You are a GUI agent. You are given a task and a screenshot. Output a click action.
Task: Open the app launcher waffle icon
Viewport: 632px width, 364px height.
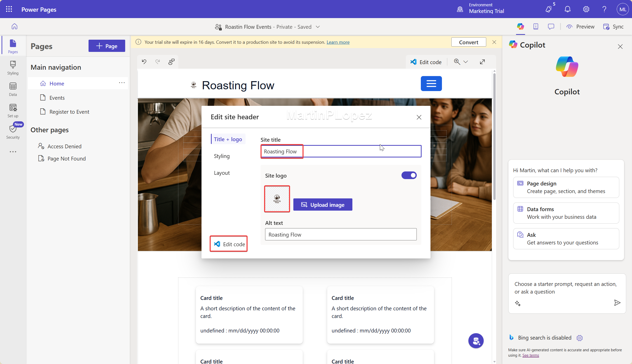point(9,9)
